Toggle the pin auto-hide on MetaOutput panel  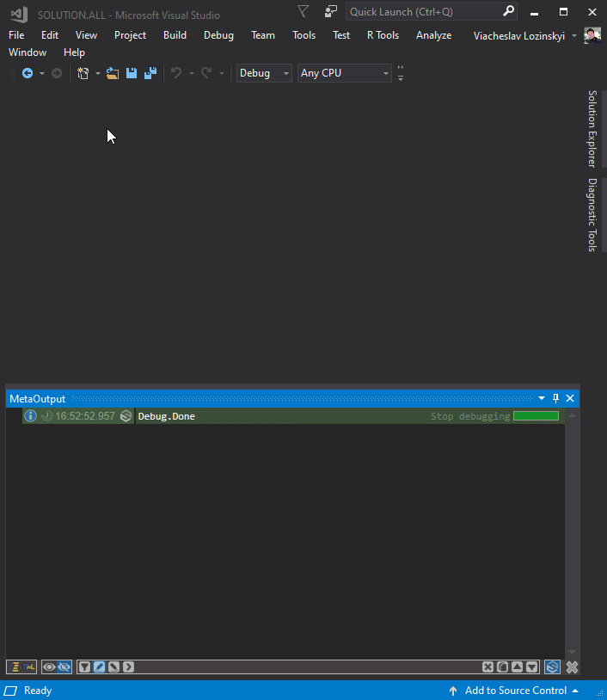555,398
